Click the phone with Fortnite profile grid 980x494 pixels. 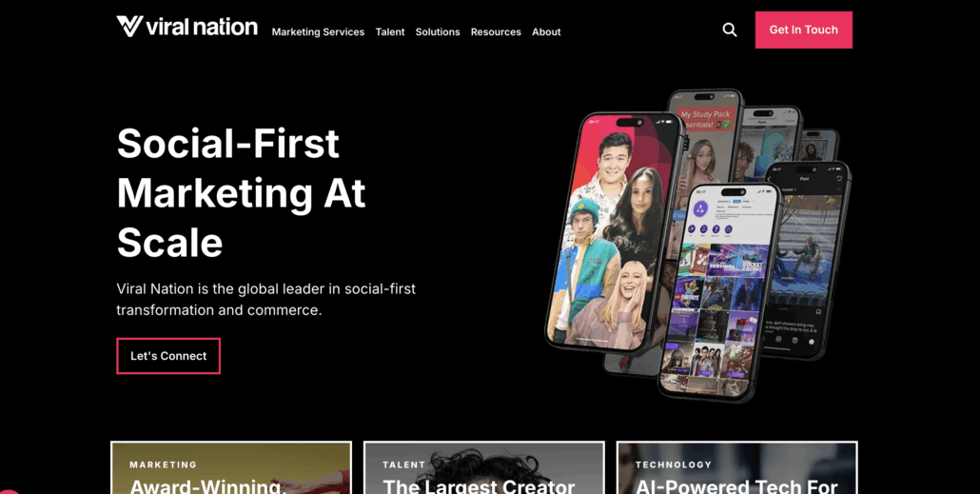click(718, 290)
